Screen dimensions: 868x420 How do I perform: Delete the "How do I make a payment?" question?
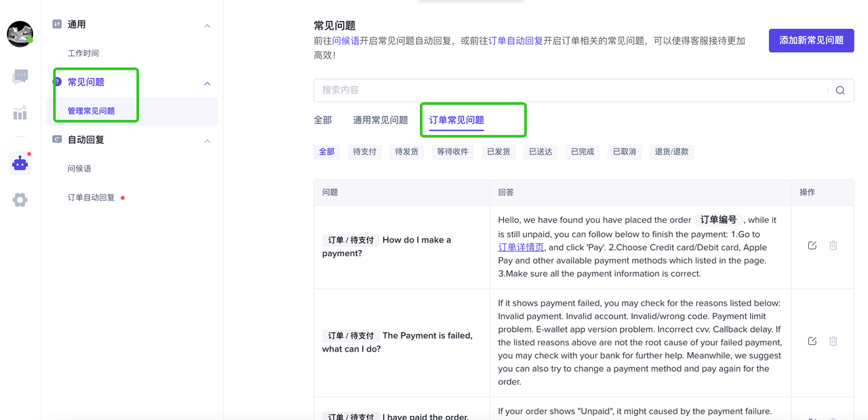click(x=833, y=245)
